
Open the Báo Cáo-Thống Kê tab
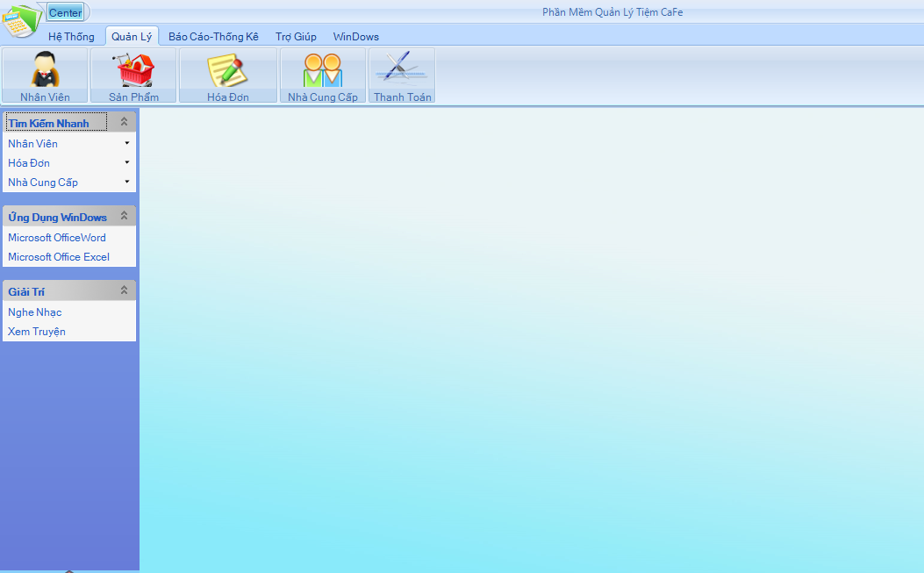coord(213,37)
